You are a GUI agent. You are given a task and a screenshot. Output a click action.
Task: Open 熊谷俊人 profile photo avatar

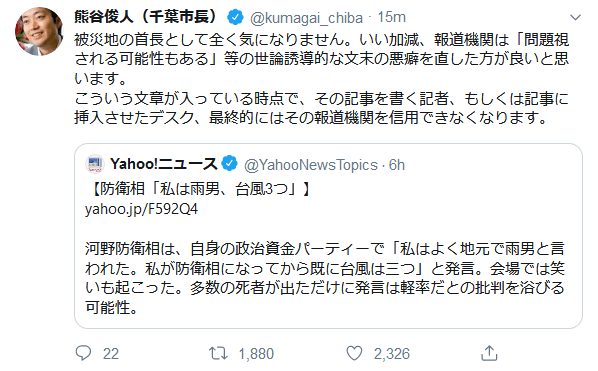coord(39,31)
